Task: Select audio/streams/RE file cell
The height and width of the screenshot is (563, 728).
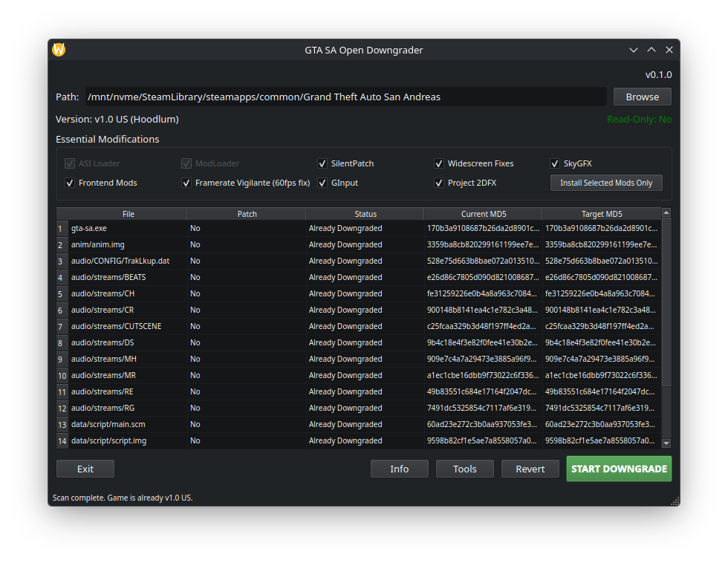Action: 128,391
